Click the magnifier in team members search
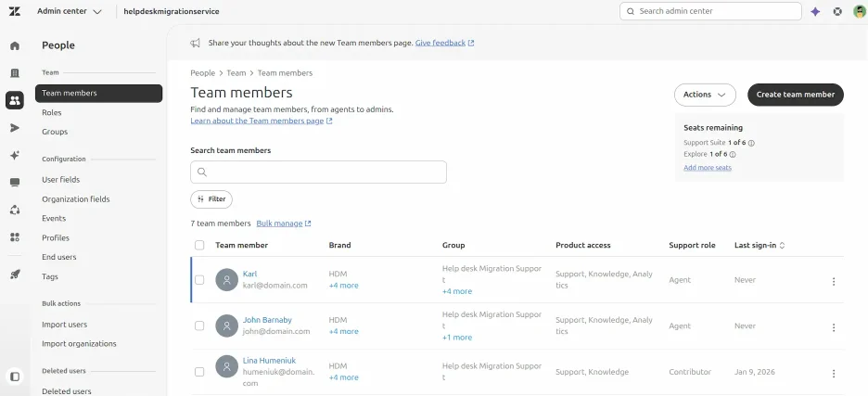The width and height of the screenshot is (868, 396). 202,172
